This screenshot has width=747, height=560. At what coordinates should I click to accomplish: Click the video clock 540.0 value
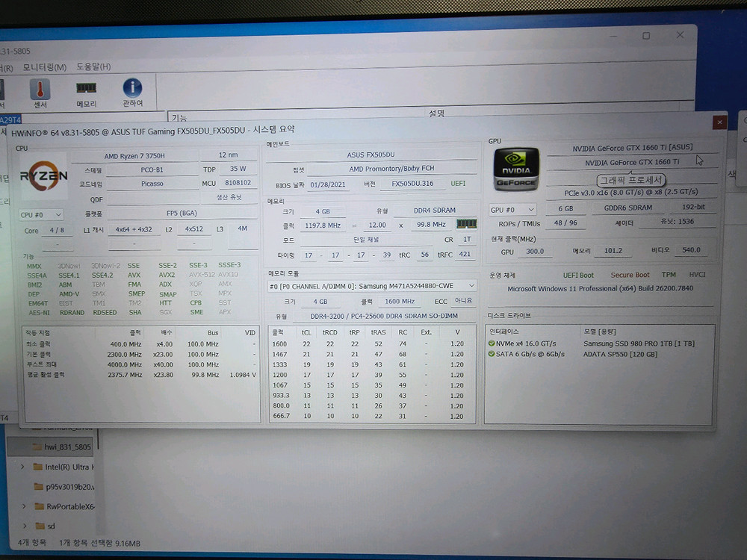click(x=691, y=250)
